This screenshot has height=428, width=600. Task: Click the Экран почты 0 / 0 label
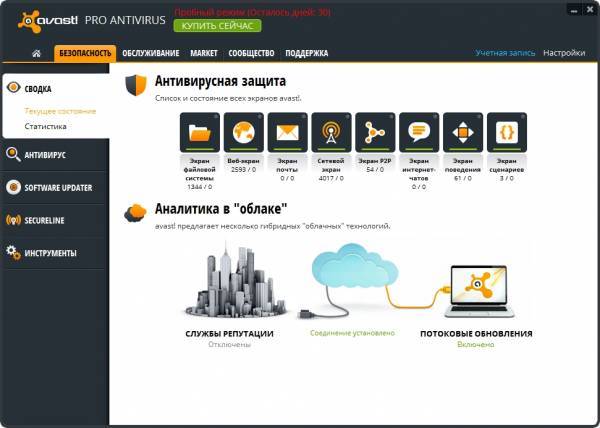(287, 169)
